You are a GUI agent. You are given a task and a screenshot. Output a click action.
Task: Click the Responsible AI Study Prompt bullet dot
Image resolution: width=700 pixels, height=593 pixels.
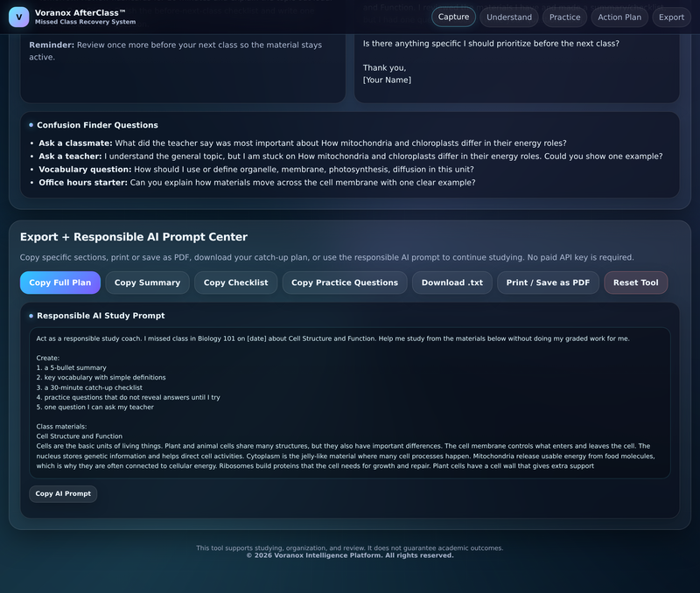[31, 316]
